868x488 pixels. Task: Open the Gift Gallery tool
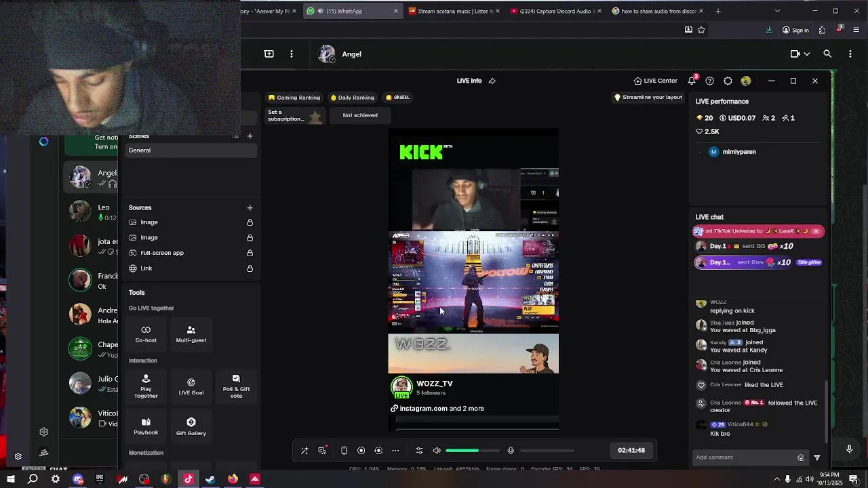point(191,426)
